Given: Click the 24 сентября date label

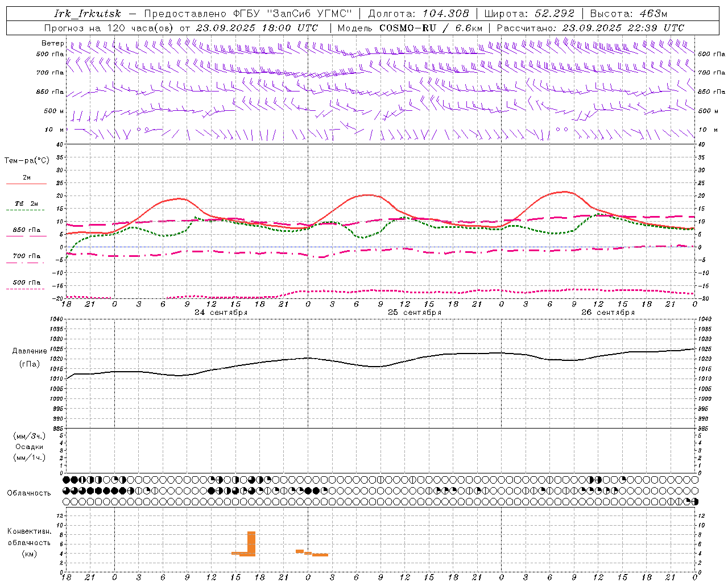Looking at the screenshot, I should (221, 313).
